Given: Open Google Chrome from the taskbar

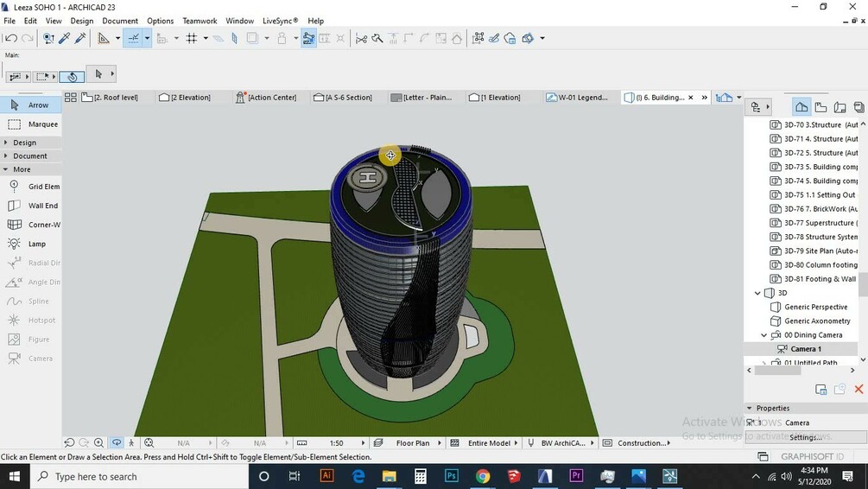Looking at the screenshot, I should click(483, 476).
